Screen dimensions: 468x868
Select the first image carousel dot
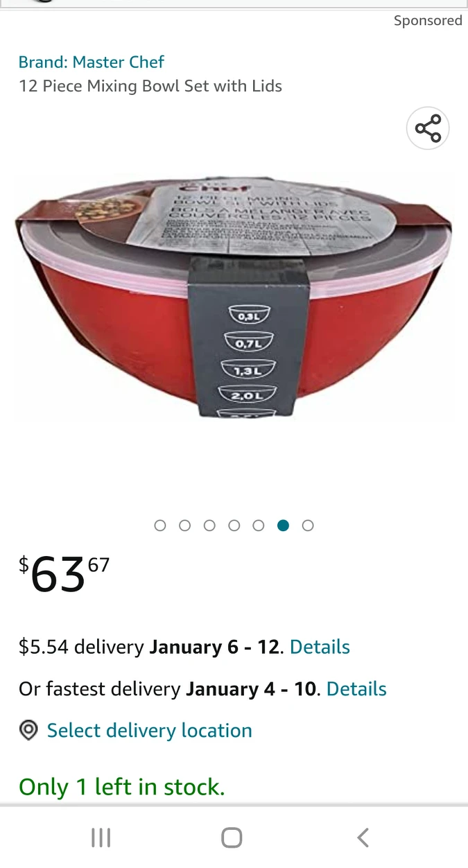click(x=160, y=526)
